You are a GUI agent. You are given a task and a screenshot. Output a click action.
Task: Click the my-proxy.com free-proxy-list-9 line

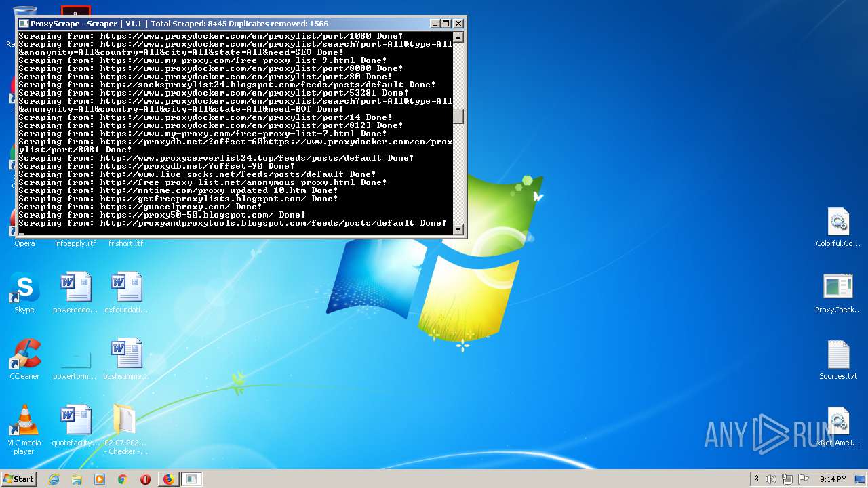(x=203, y=60)
